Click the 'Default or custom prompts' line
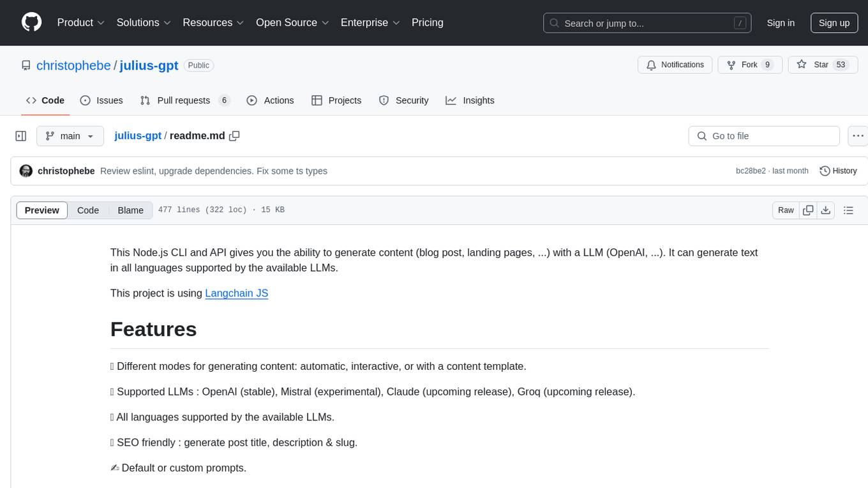This screenshot has width=868, height=488. pos(178,468)
